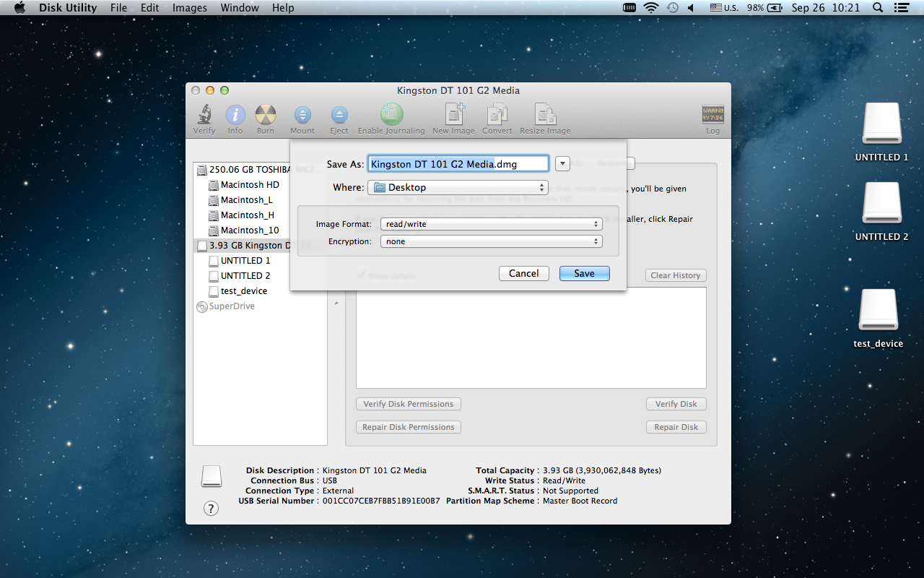Screen dimensions: 924x578
Task: Click the Verify Disk Permissions button
Action: click(409, 404)
